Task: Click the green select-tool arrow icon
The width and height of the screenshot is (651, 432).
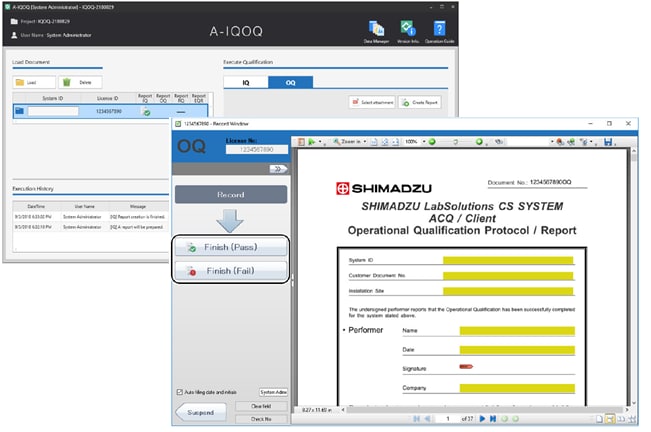Action: (x=311, y=142)
